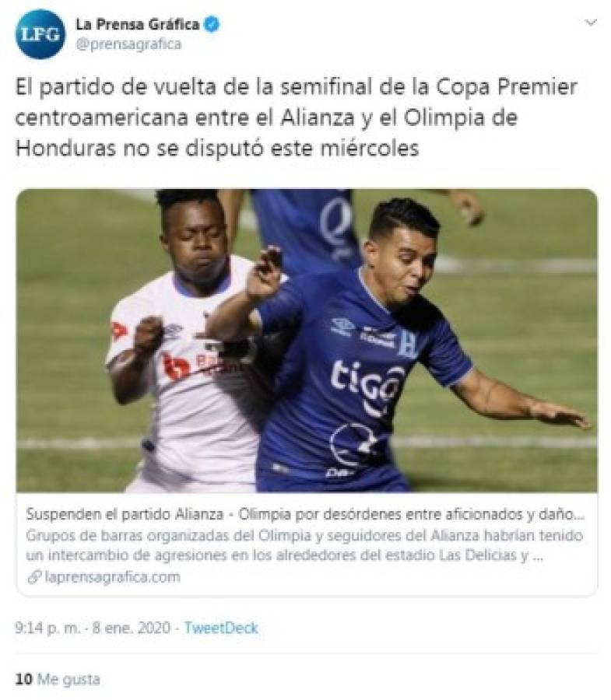Open the TweetDeck source link
This screenshot has height=700, width=611.
[x=221, y=628]
